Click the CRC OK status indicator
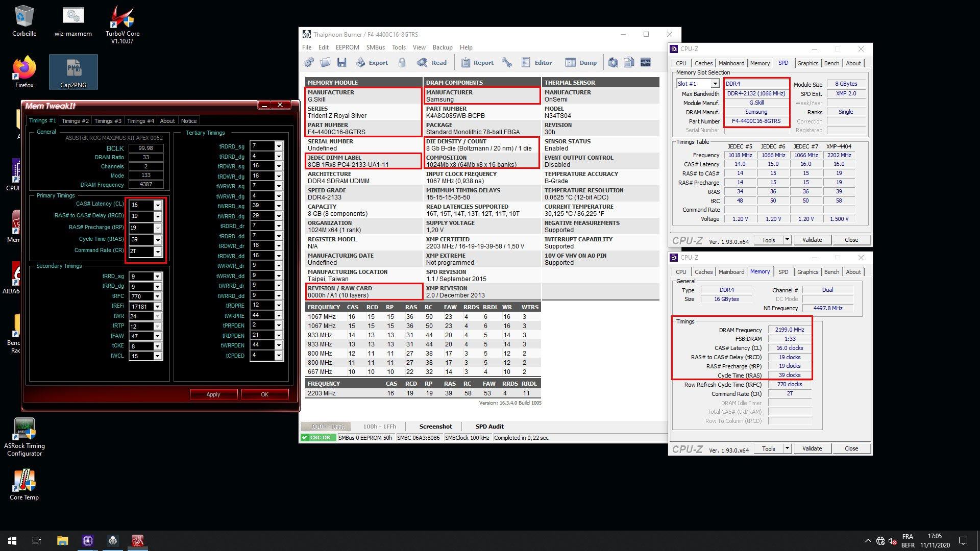This screenshot has width=980, height=551. point(317,438)
